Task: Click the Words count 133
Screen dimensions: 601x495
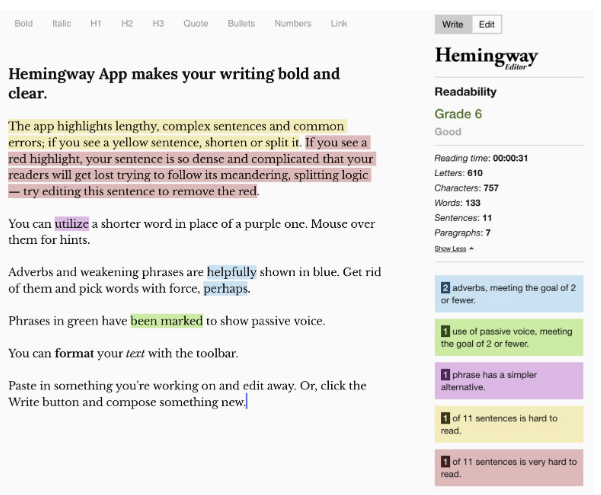Action: point(473,203)
